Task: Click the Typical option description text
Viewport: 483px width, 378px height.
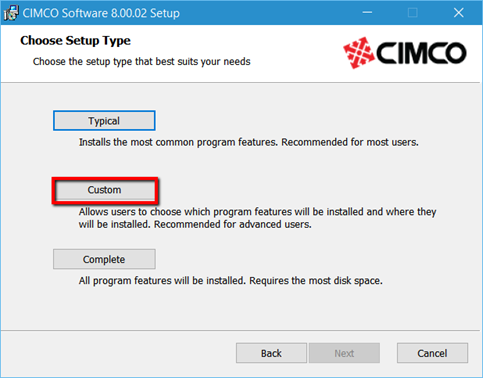Action: pyautogui.click(x=249, y=142)
